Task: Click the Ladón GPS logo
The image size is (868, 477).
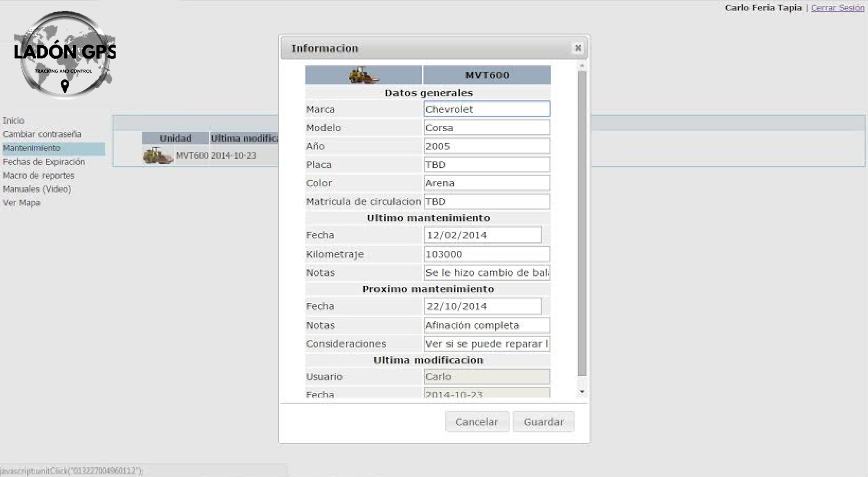Action: coord(65,55)
